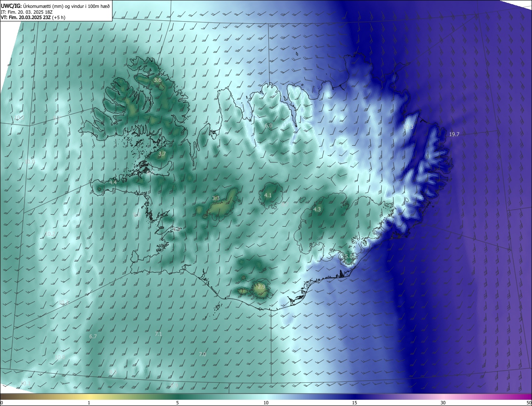The width and height of the screenshot is (532, 406).
Task: Click the "VT: Fim. 20.03.2025 23Z (+5 h)" line
Action: (33, 17)
